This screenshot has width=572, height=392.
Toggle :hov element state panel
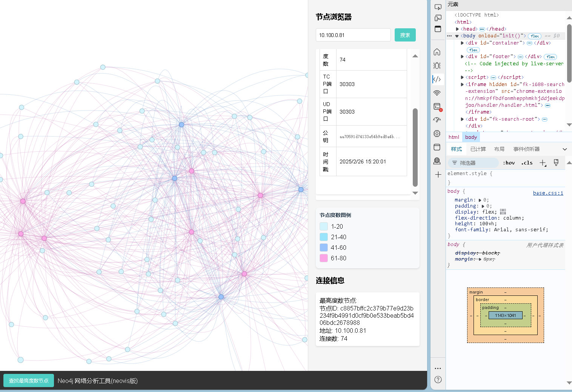click(509, 163)
